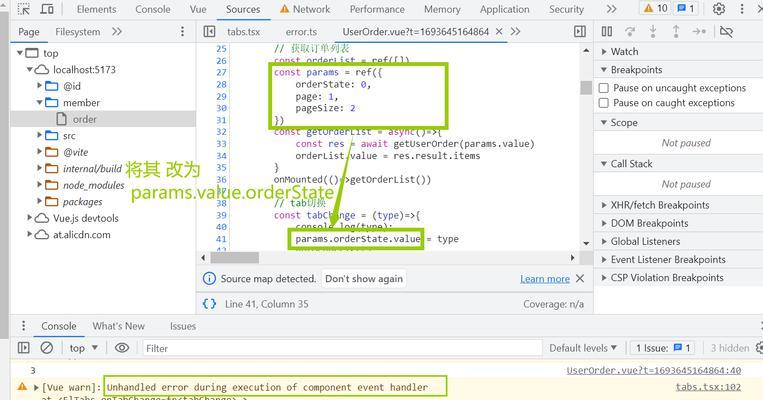The width and height of the screenshot is (763, 400).
Task: Expand the node_modules folder
Action: (x=39, y=185)
